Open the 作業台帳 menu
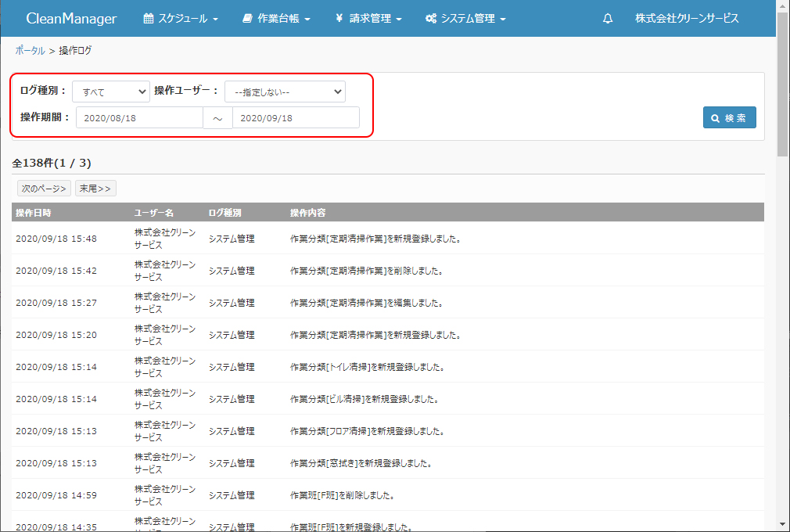This screenshot has width=790, height=532. click(x=276, y=19)
